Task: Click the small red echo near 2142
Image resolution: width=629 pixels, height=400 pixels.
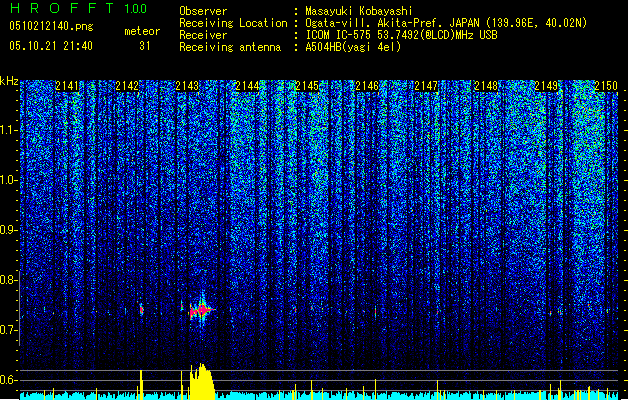Action: pyautogui.click(x=141, y=309)
